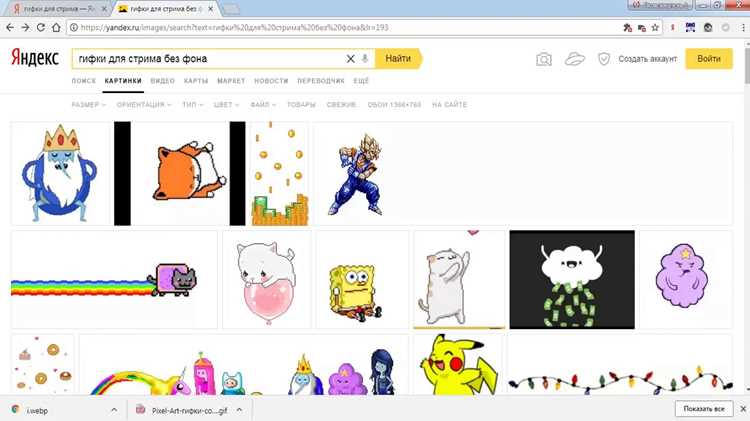Clear the search box with the X icon
750x421 pixels.
[x=351, y=59]
